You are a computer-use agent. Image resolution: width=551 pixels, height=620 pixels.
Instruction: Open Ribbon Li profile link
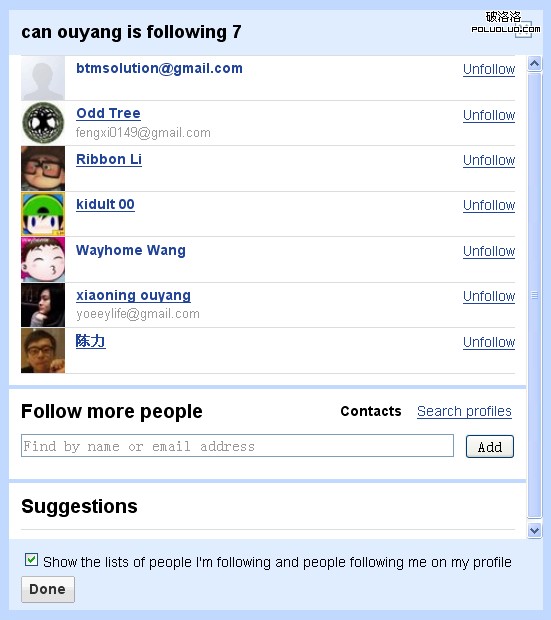tap(109, 159)
